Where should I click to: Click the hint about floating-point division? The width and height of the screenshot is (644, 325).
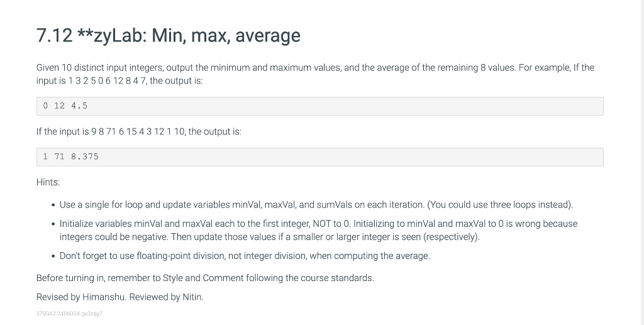(x=245, y=256)
